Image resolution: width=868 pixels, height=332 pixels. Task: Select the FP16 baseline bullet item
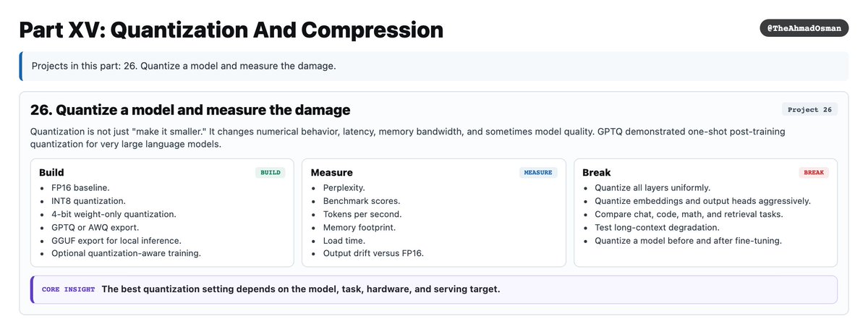pos(80,188)
